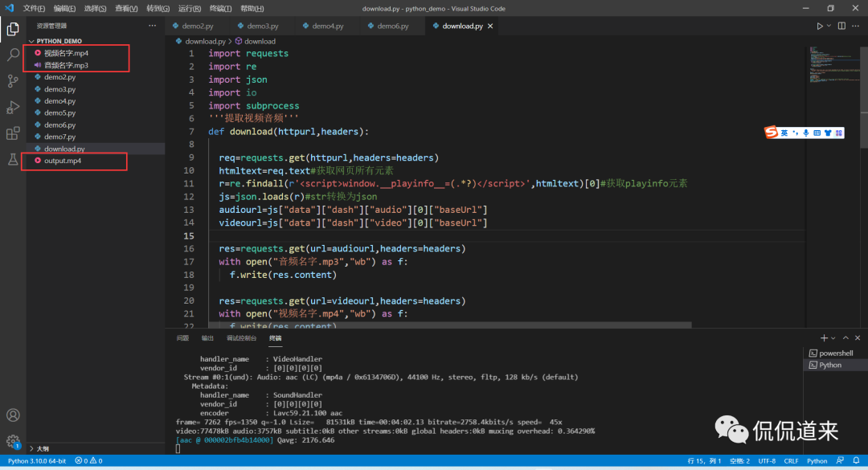Open the 终端(T) menu
The width and height of the screenshot is (868, 470).
[x=220, y=8]
